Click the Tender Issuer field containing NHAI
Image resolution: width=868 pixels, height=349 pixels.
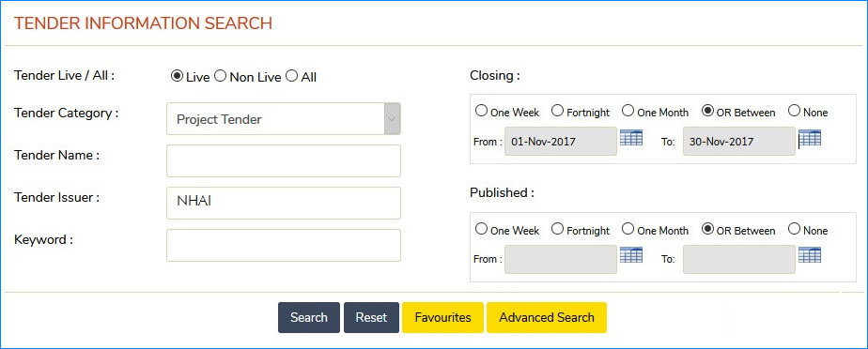tap(284, 203)
